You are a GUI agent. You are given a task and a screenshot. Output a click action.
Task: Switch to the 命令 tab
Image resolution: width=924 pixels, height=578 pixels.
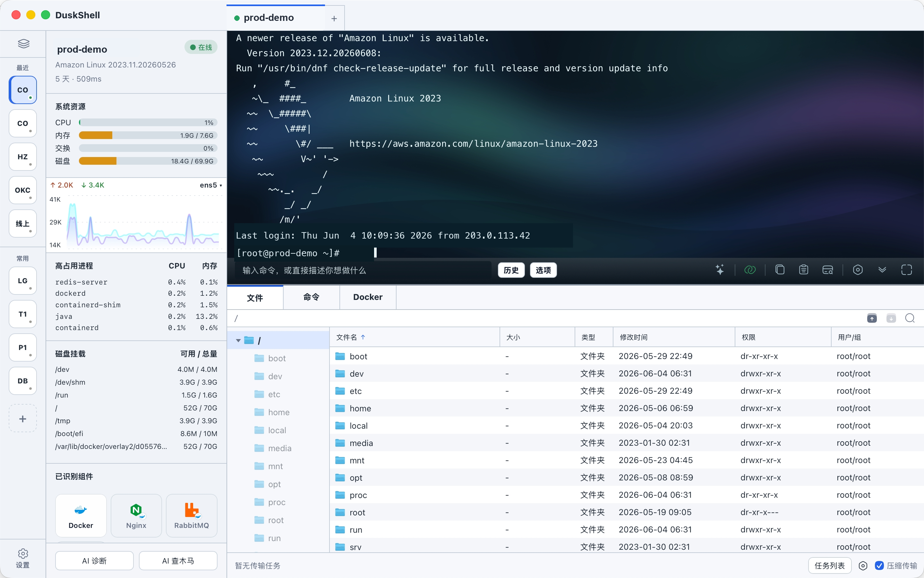coord(312,297)
